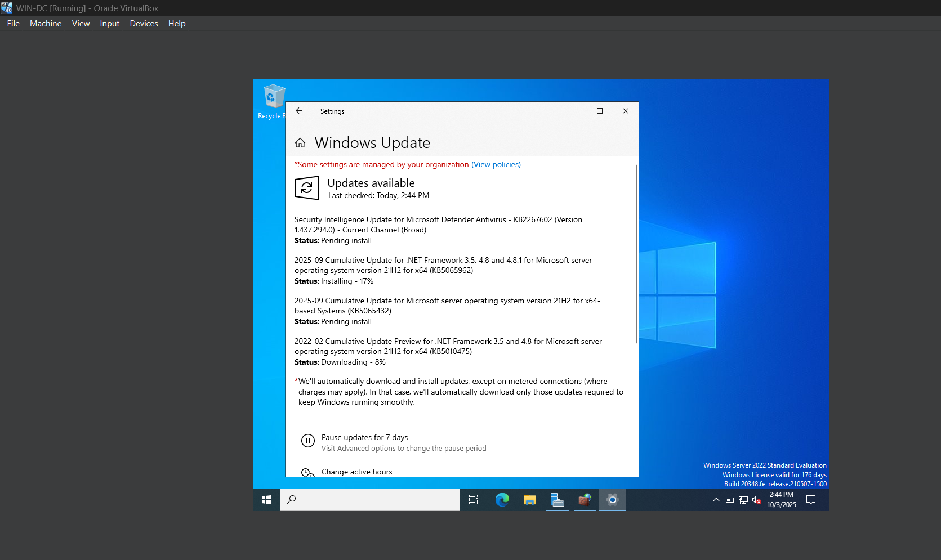Click the network tray icon
The width and height of the screenshot is (941, 560).
pyautogui.click(x=743, y=500)
